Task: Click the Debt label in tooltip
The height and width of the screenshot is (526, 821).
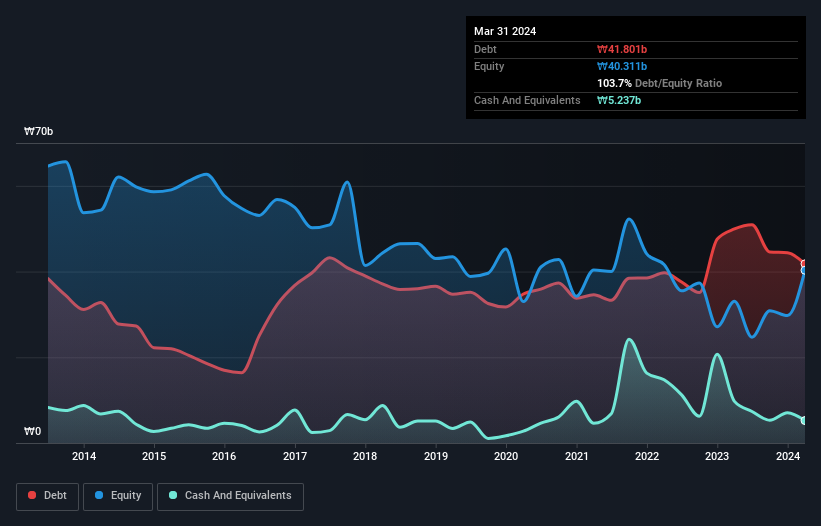Action: point(485,49)
